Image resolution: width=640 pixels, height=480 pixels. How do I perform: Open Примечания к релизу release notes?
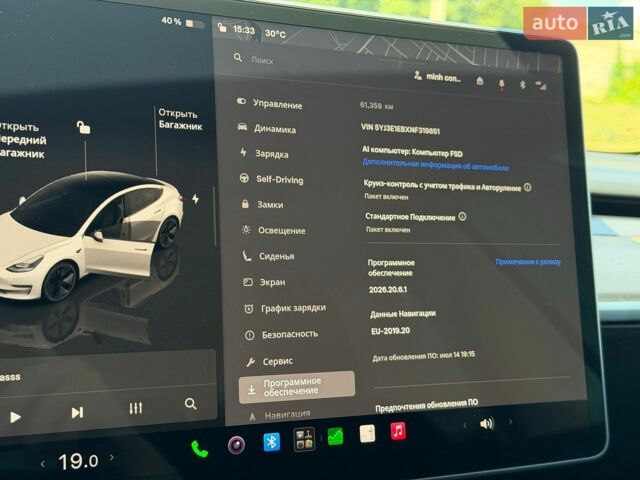(528, 262)
